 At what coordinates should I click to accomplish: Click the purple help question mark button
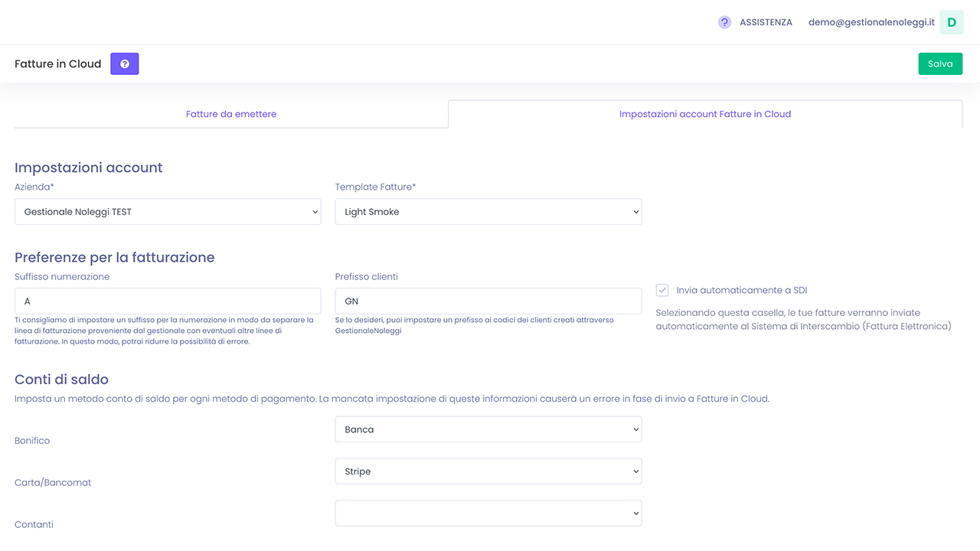pos(125,64)
